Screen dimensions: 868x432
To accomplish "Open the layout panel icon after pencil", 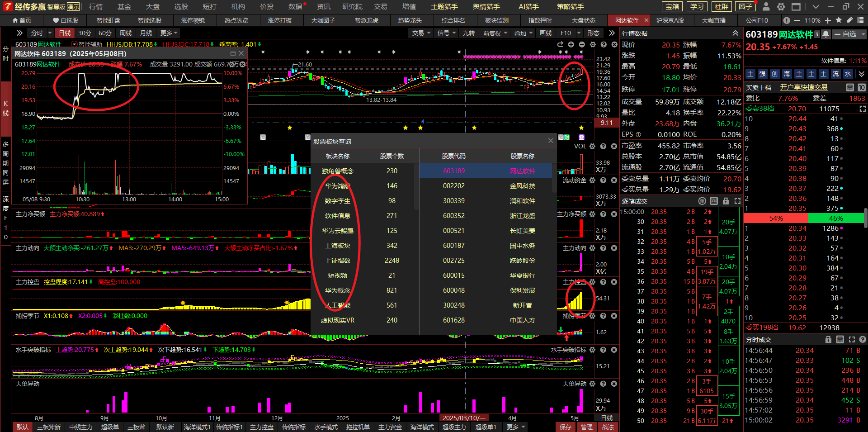I will point(861,20).
